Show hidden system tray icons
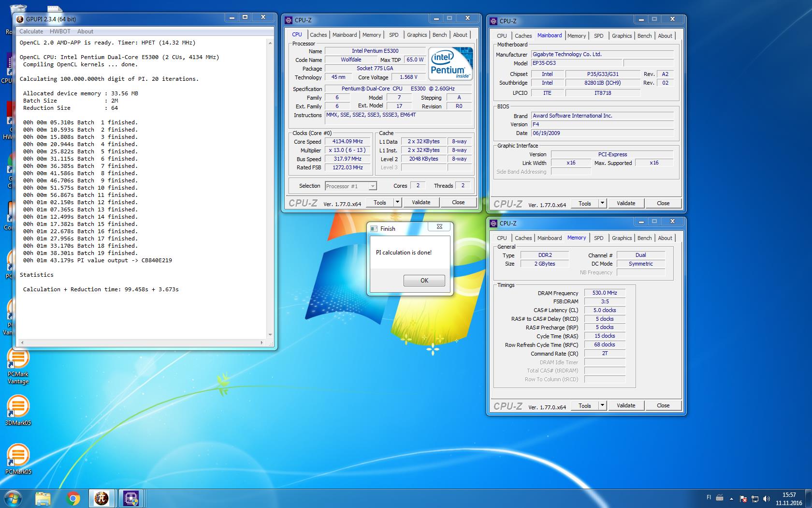Screen dimensions: 812x508 pos(731,499)
